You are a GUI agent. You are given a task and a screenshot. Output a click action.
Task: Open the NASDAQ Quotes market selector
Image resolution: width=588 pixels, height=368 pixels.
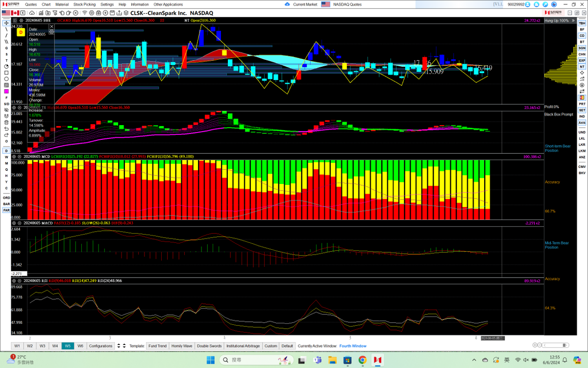348,4
